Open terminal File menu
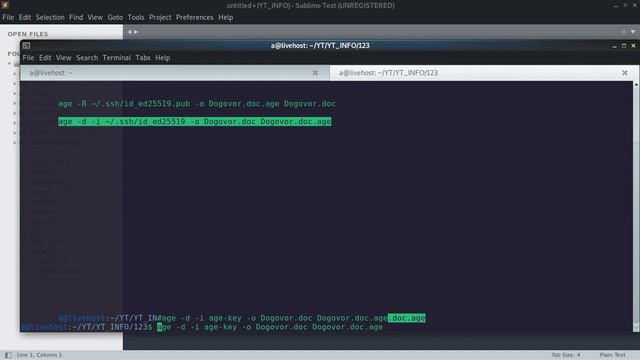Screen dimensions: 640x360 [28, 58]
